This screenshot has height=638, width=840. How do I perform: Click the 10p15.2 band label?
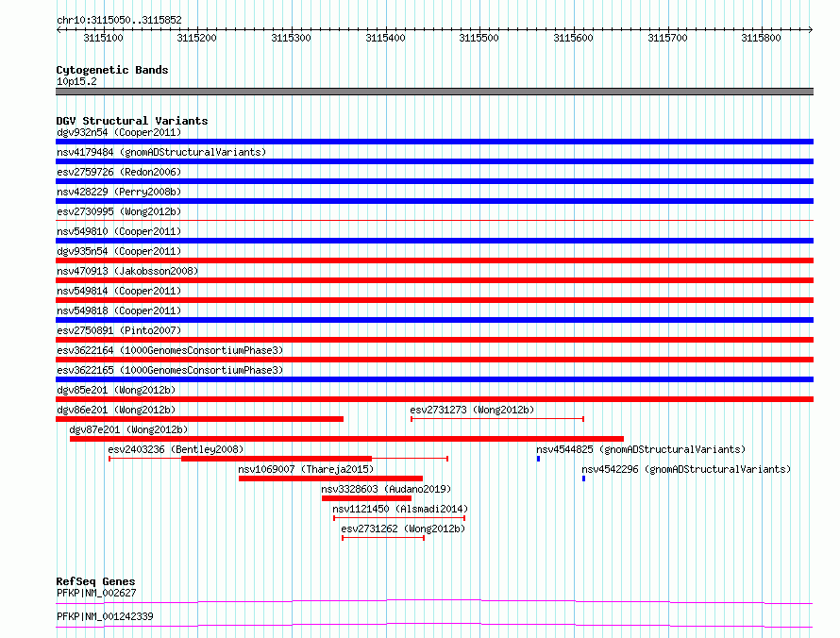pos(76,81)
